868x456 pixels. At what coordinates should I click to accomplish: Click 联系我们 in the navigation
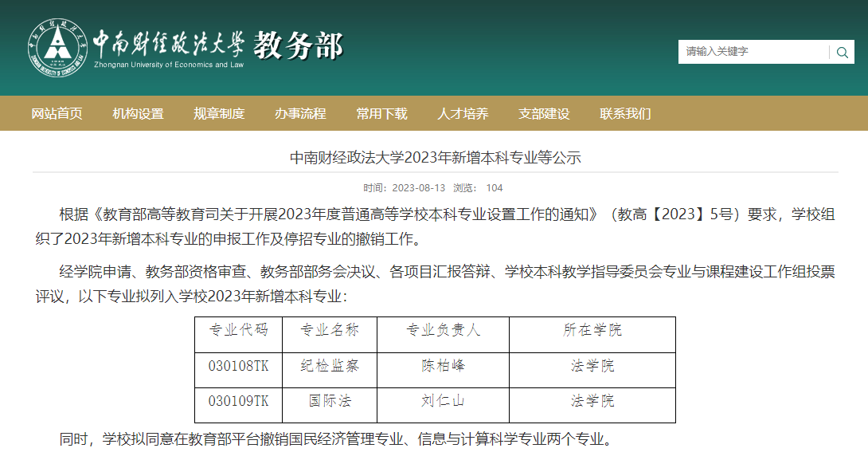point(625,113)
